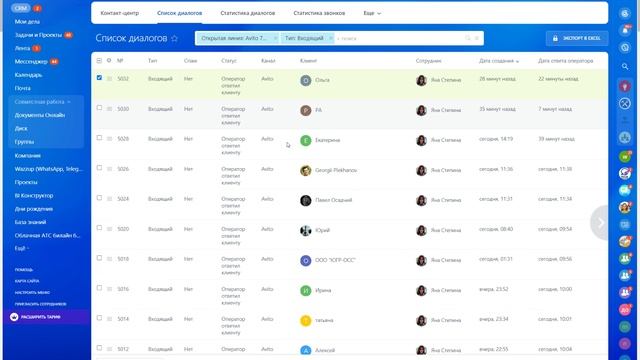Click Экспорт в Excel button
Image resolution: width=640 pixels, height=360 pixels.
(577, 38)
